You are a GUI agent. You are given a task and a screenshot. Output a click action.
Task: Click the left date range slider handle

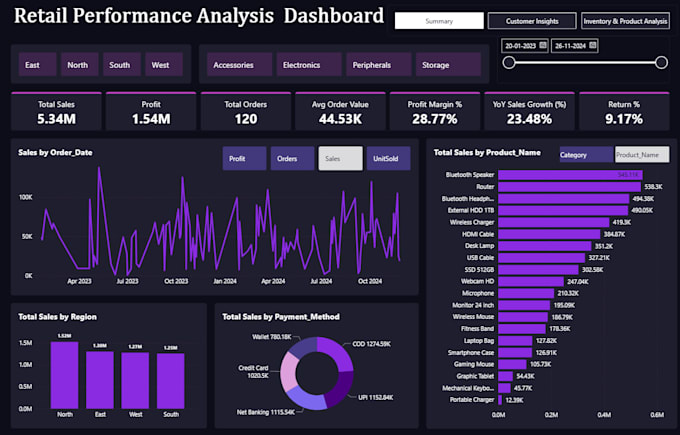(509, 62)
